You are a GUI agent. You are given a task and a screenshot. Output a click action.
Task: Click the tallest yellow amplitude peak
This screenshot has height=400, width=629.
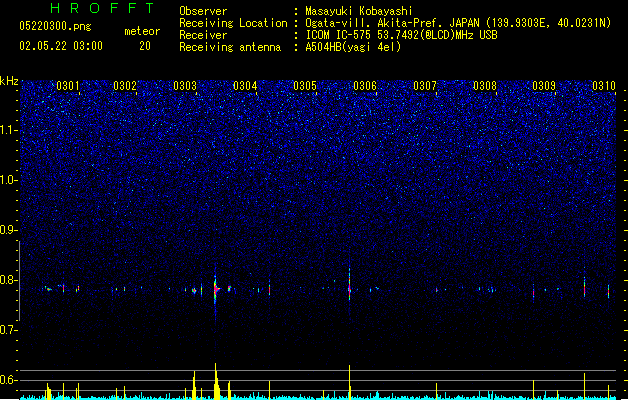pyautogui.click(x=216, y=381)
